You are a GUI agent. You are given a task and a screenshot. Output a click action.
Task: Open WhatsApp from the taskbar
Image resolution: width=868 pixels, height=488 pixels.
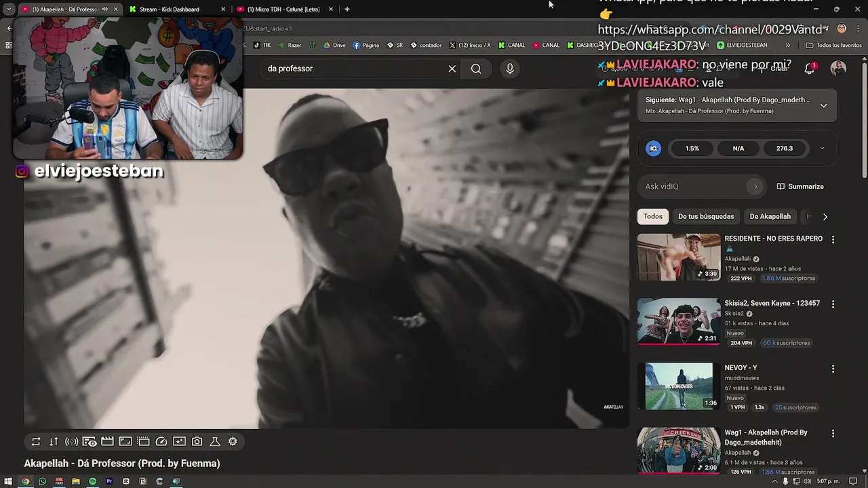(x=42, y=481)
